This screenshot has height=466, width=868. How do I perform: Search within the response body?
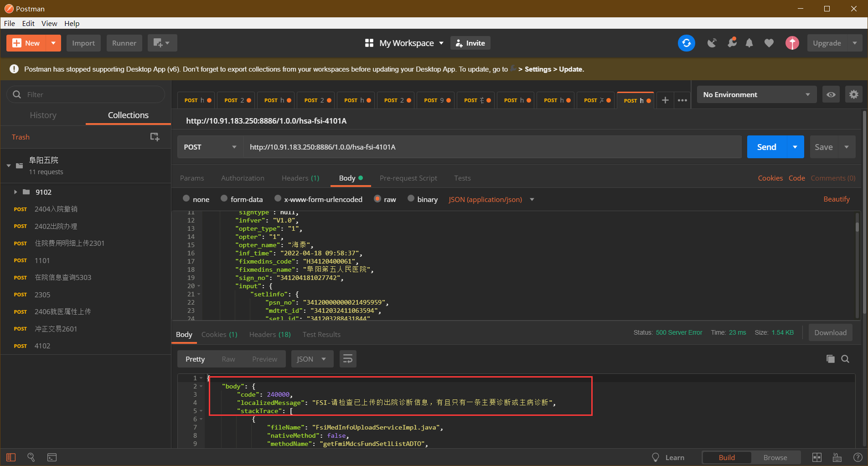pos(845,359)
